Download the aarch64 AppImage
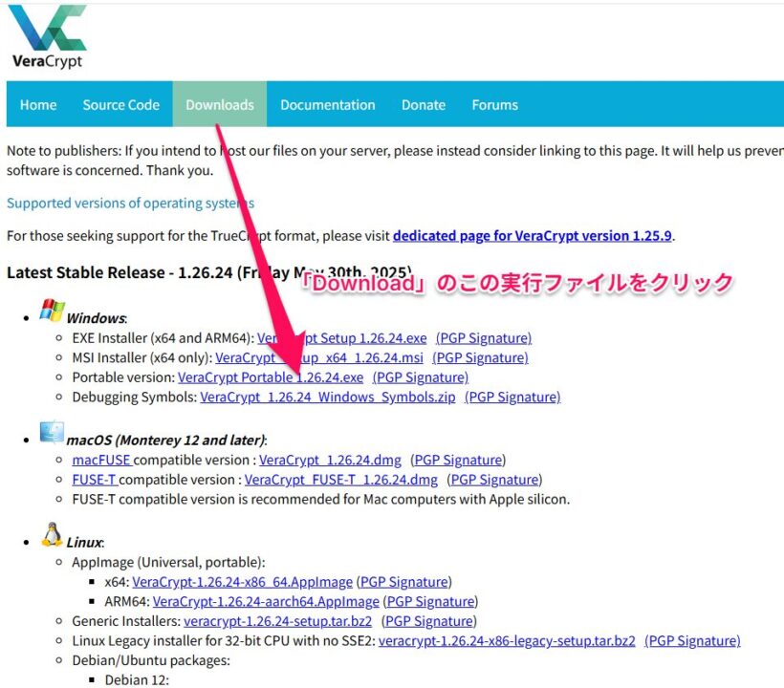This screenshot has width=784, height=688. [266, 601]
